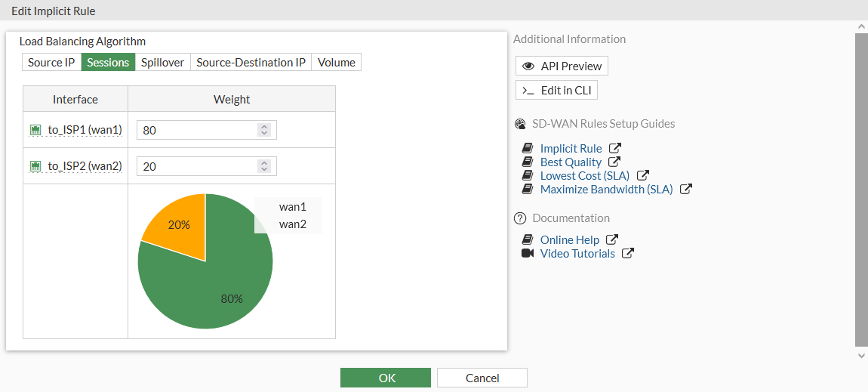Screen dimensions: 868x392
Task: Switch to the Spillover algorithm
Action: click(x=162, y=63)
